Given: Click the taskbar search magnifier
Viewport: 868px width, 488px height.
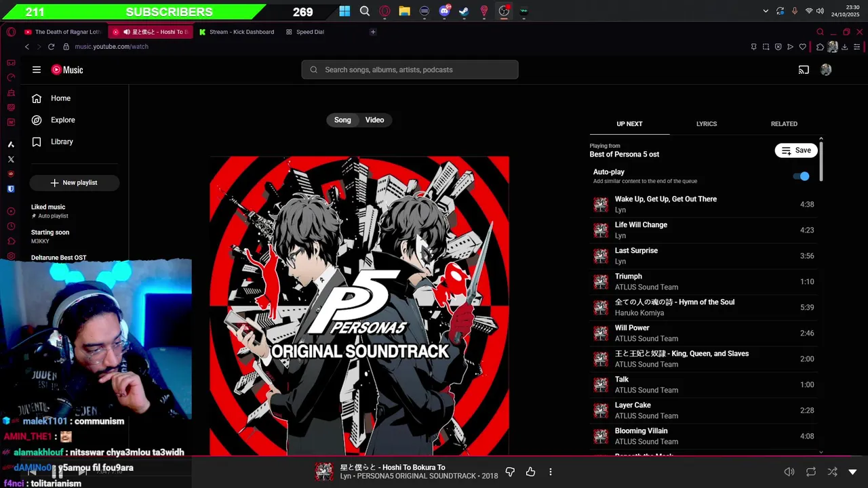Looking at the screenshot, I should coord(365,11).
